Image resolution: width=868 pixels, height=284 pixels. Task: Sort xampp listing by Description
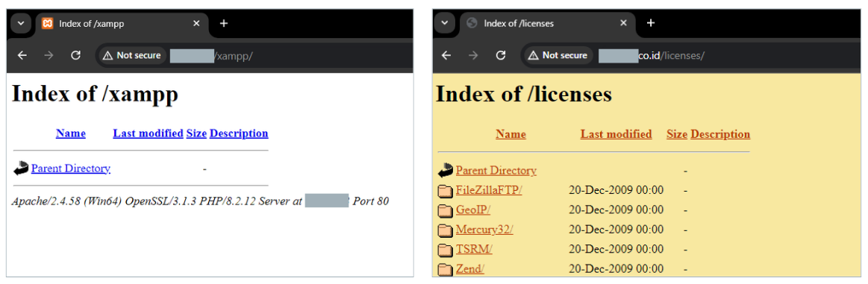tap(239, 133)
